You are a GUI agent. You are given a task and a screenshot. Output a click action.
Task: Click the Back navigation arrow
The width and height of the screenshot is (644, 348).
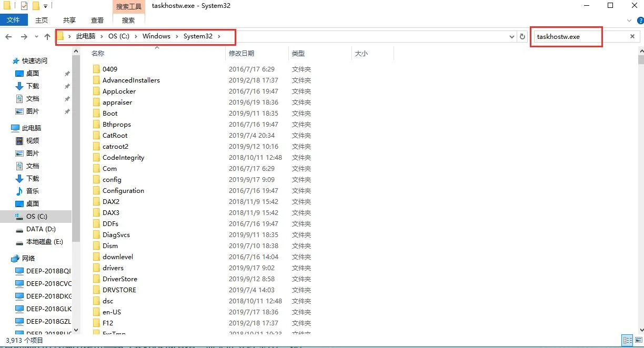(8, 36)
